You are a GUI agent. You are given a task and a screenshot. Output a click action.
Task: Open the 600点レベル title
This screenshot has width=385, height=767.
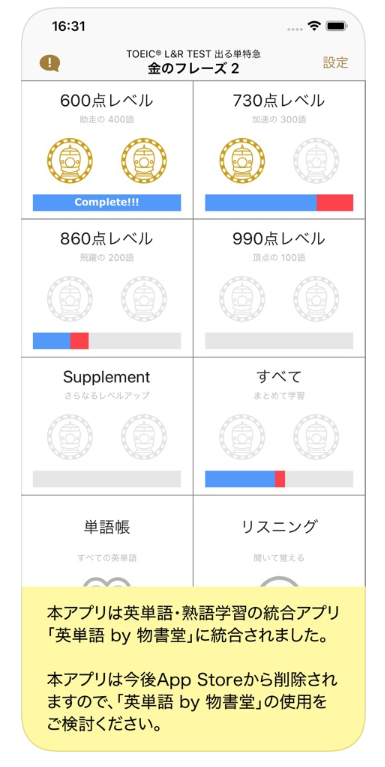pyautogui.click(x=107, y=101)
